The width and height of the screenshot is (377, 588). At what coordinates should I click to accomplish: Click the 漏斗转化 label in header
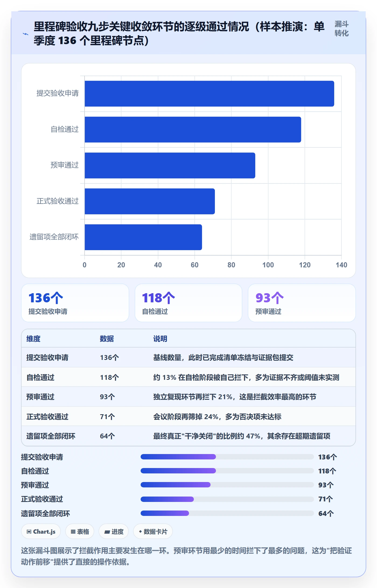[341, 29]
